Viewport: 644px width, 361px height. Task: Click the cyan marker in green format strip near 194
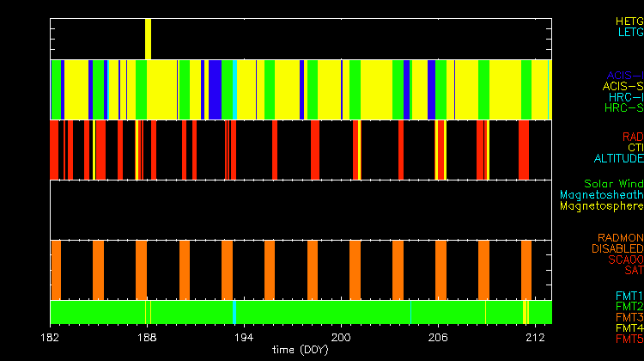coord(234,311)
